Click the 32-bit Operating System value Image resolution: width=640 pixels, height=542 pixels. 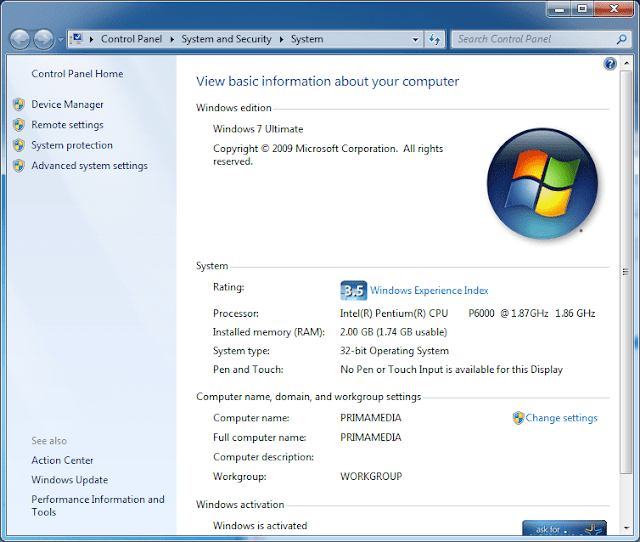(394, 351)
